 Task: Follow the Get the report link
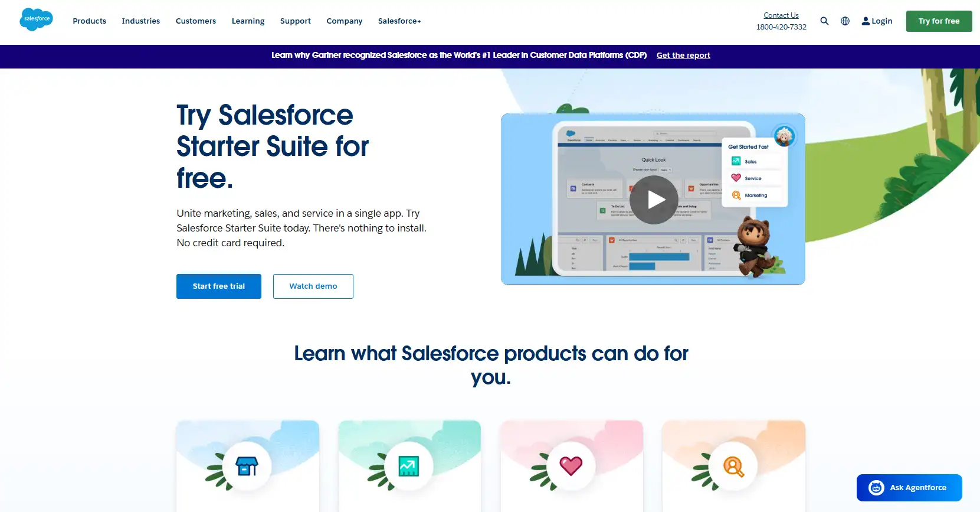[683, 56]
